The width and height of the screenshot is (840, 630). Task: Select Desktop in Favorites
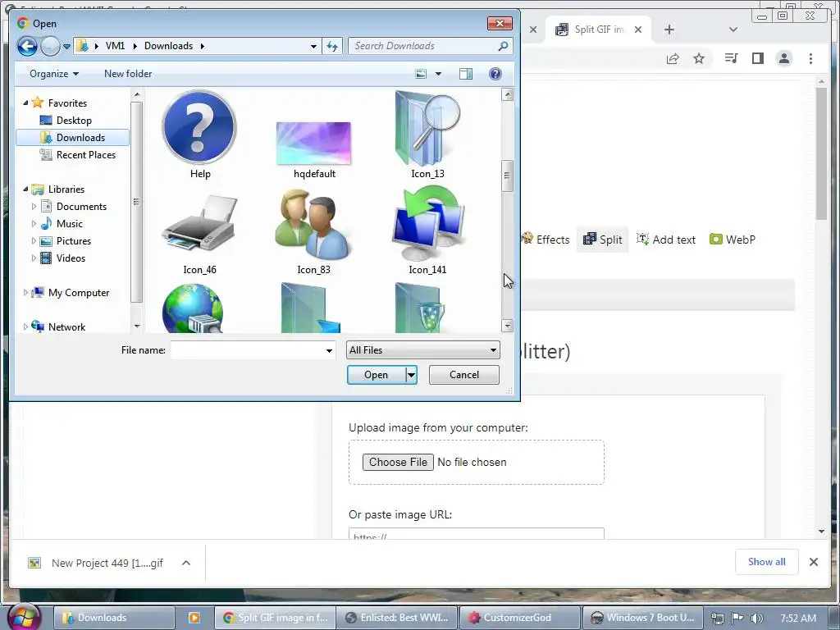click(74, 121)
